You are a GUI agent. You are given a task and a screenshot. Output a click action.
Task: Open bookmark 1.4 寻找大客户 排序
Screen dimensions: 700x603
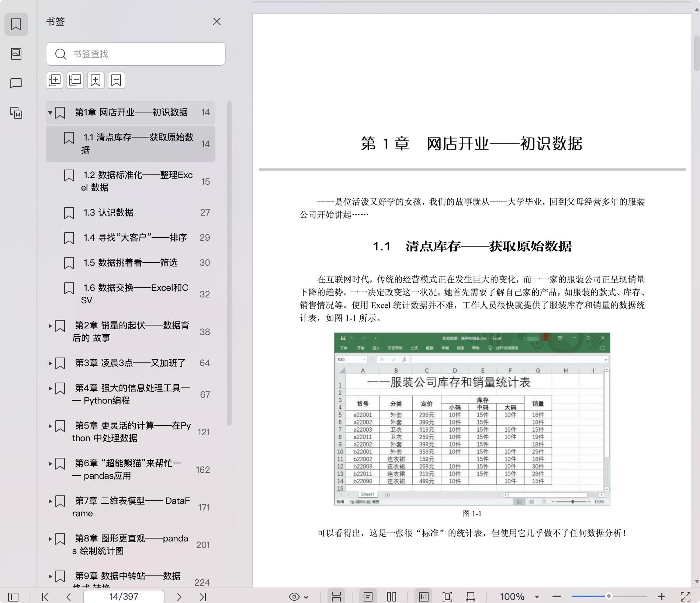coord(131,238)
